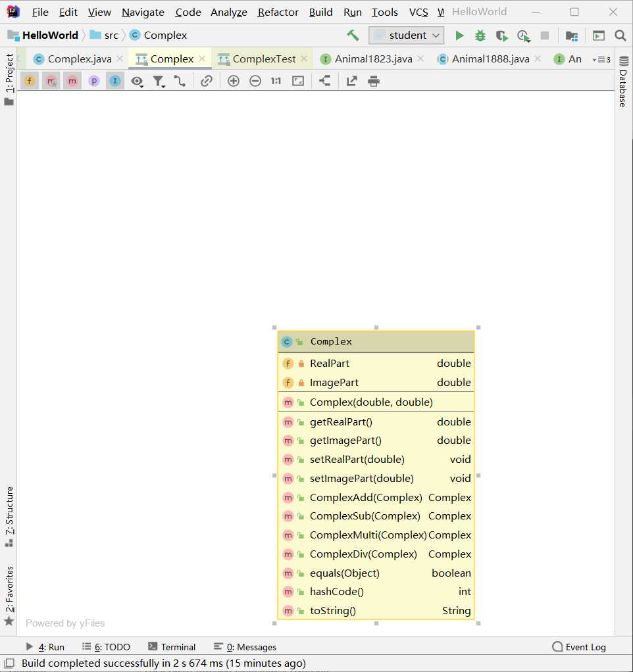Select the ComplexMulti(Complex) method row

[376, 535]
